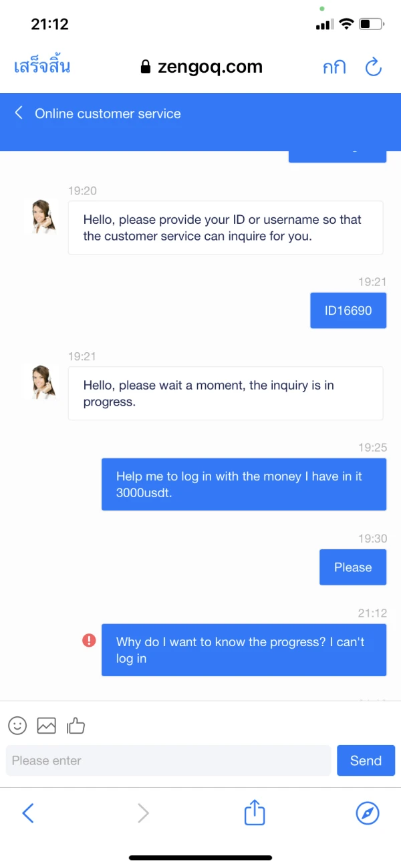Tap the zengoq.com address bar
401x868 pixels.
[202, 67]
